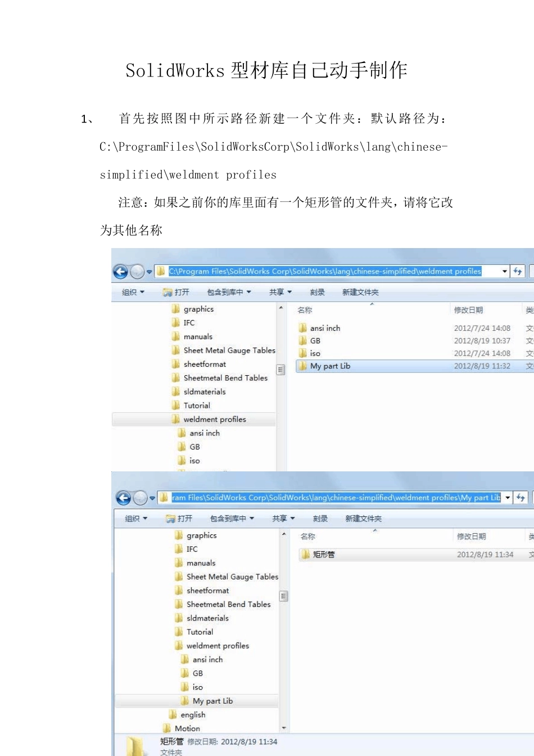Select ansi inch subfolder in upper tree

point(199,433)
